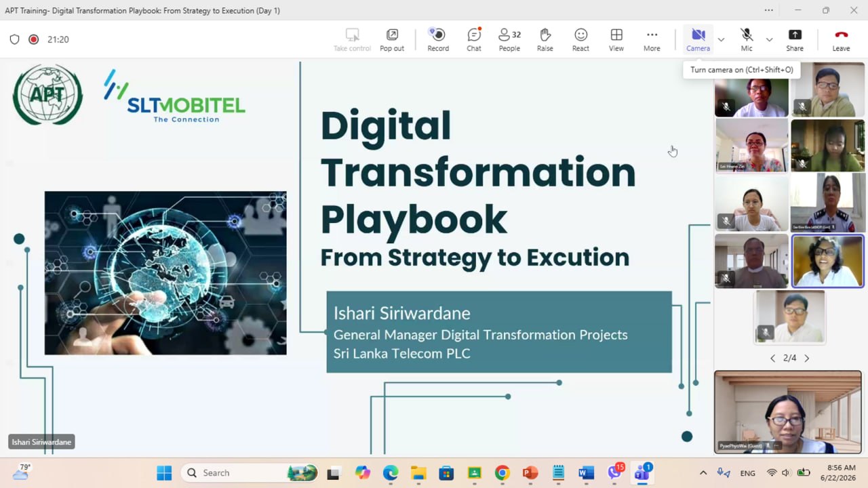
Task: Click the volume speaker tray icon
Action: 786,473
